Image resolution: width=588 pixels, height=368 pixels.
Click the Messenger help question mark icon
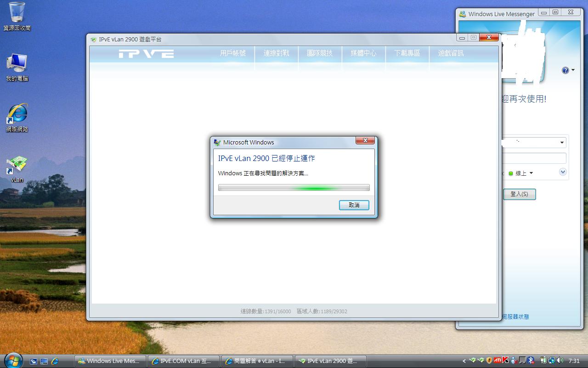[565, 70]
